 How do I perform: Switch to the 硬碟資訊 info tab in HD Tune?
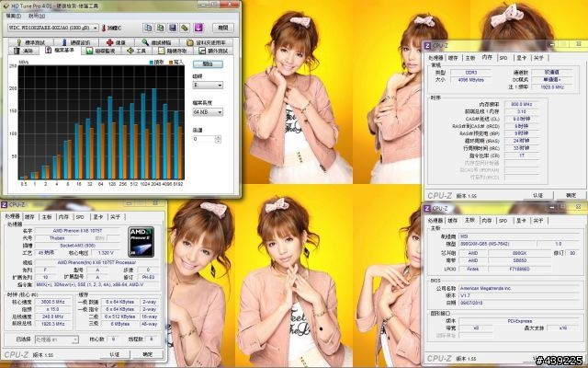coord(76,42)
